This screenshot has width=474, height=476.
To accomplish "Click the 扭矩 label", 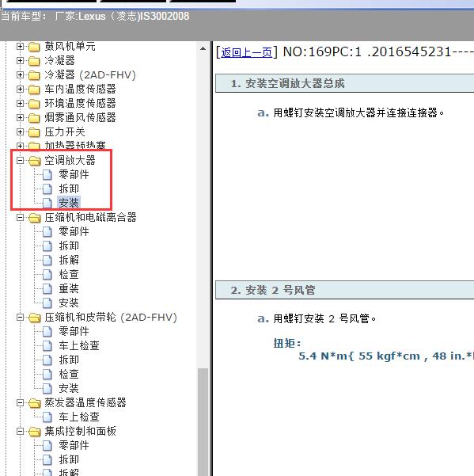I will (x=287, y=344).
